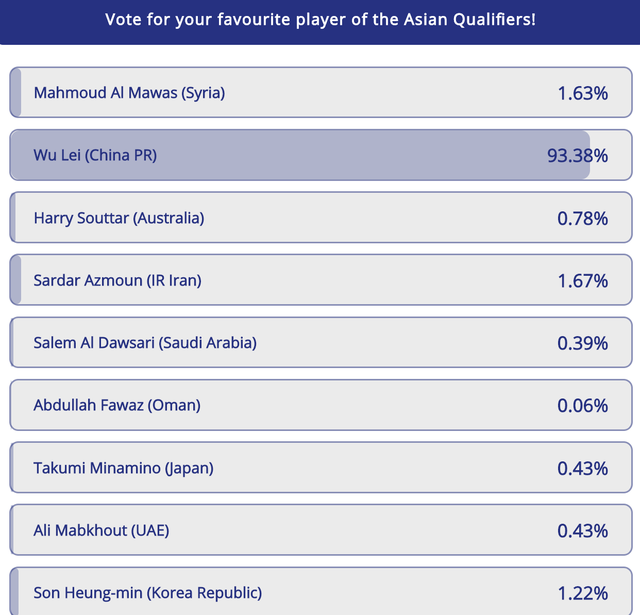Viewport: 640px width, 615px height.
Task: Click the 1.63% result percentage
Action: pos(583,94)
